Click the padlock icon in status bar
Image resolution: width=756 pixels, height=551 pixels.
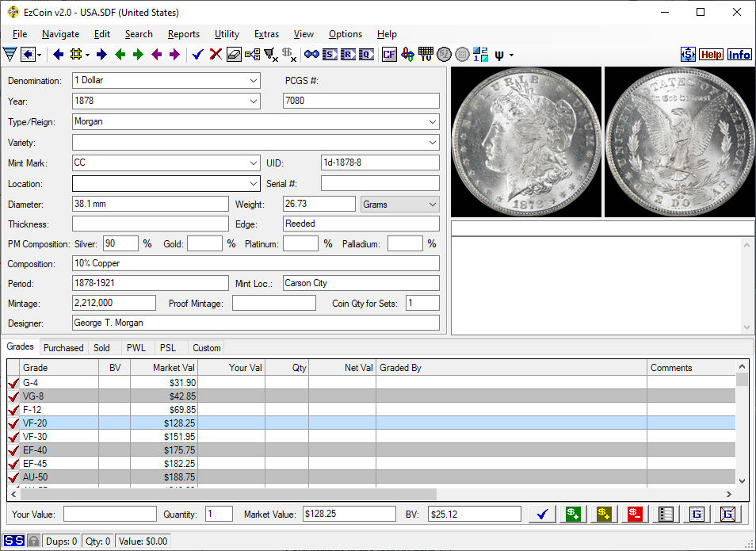pyautogui.click(x=33, y=541)
